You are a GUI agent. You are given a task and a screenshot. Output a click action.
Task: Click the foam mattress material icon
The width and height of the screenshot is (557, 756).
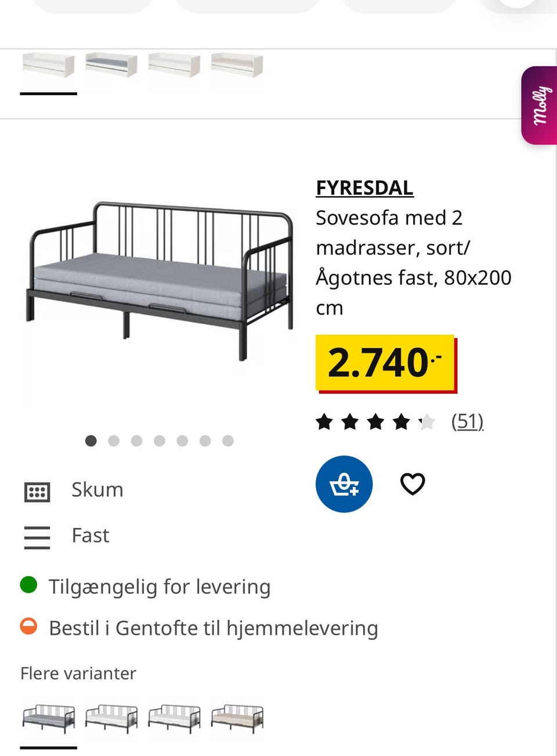[x=37, y=491]
